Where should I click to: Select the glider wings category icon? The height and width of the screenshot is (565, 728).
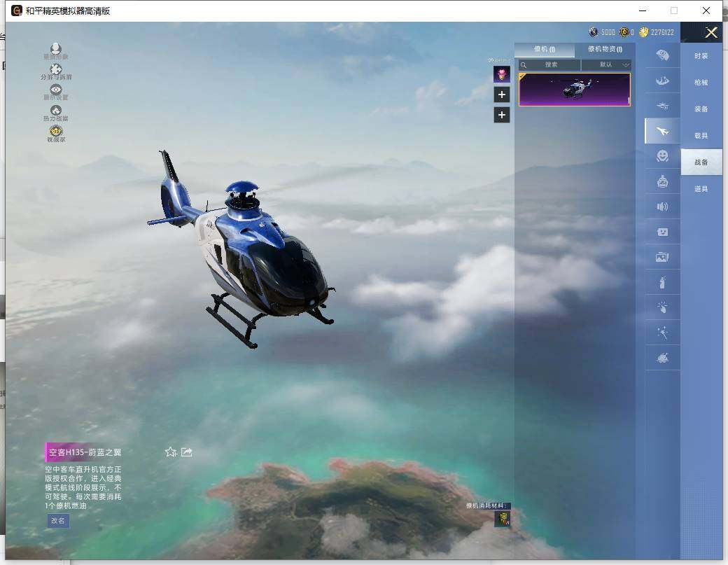coord(662,81)
